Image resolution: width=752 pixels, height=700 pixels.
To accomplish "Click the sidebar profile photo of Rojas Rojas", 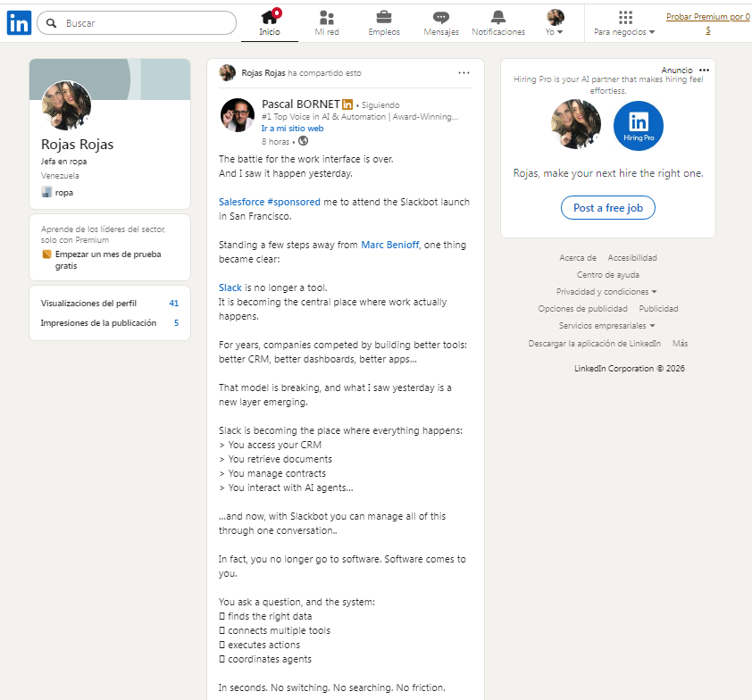I will tap(67, 105).
